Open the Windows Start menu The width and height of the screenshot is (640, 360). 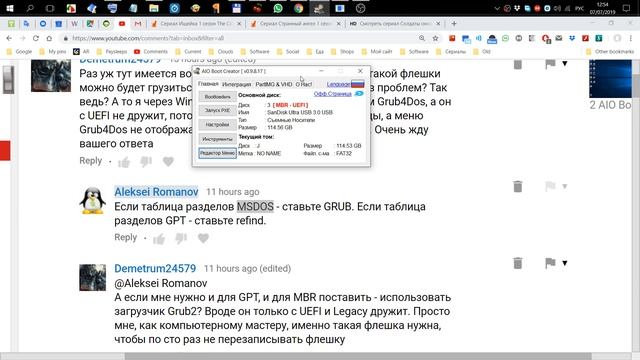click(10, 8)
